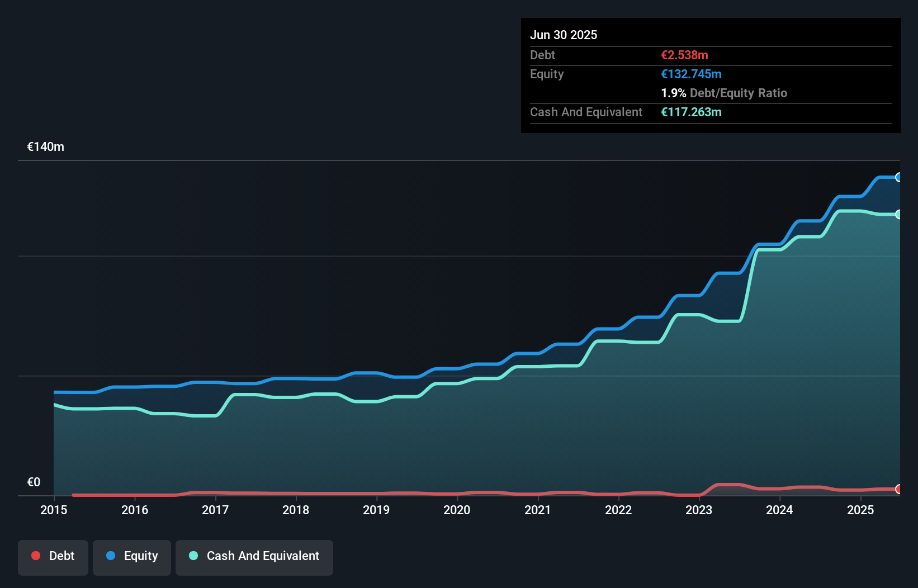Click the teal dot in the Cash legend
This screenshot has height=588, width=918.
[x=193, y=556]
